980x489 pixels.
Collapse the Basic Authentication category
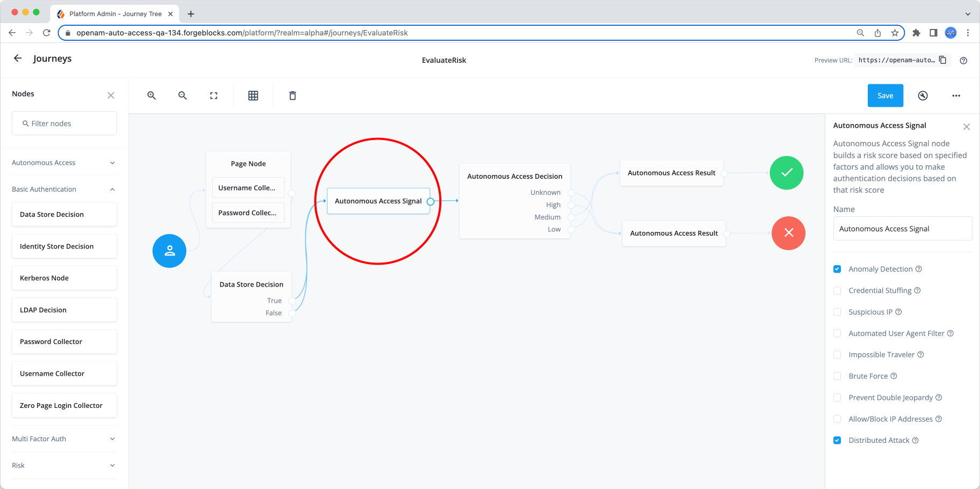pyautogui.click(x=64, y=189)
